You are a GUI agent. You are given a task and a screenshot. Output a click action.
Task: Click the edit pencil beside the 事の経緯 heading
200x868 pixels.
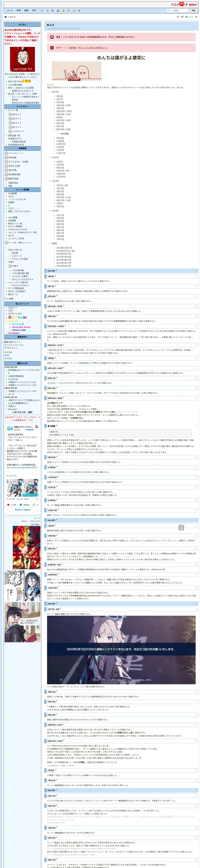(x=57, y=426)
